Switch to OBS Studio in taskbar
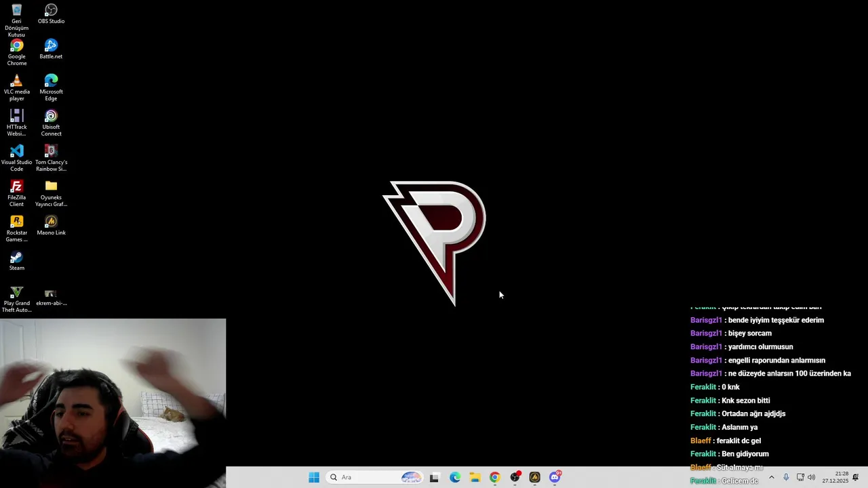Viewport: 868px width, 488px height. (515, 477)
